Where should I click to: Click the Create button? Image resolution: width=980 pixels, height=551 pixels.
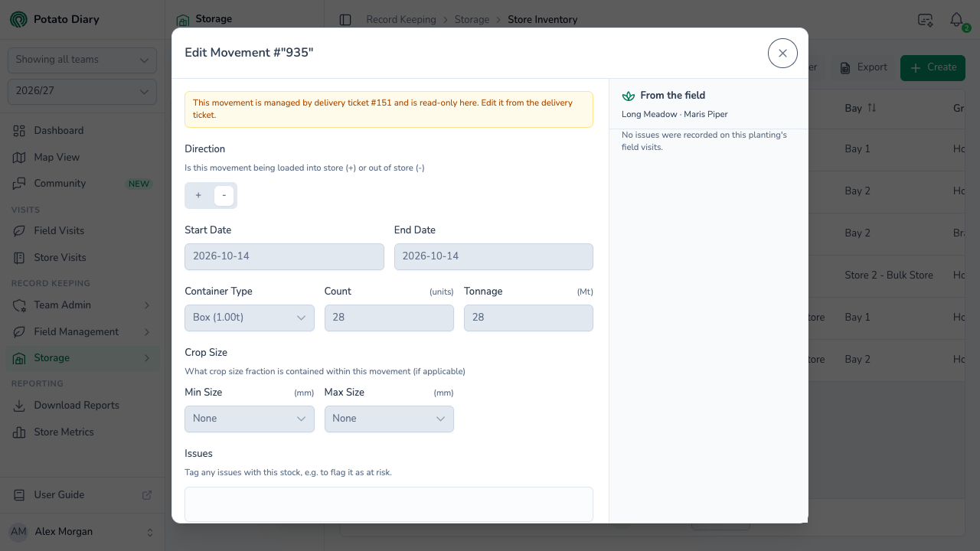(933, 67)
